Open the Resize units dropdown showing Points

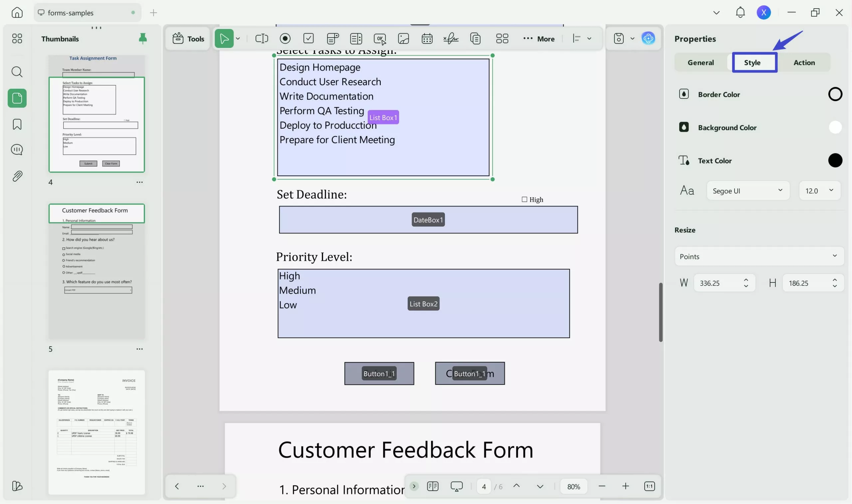click(x=759, y=256)
